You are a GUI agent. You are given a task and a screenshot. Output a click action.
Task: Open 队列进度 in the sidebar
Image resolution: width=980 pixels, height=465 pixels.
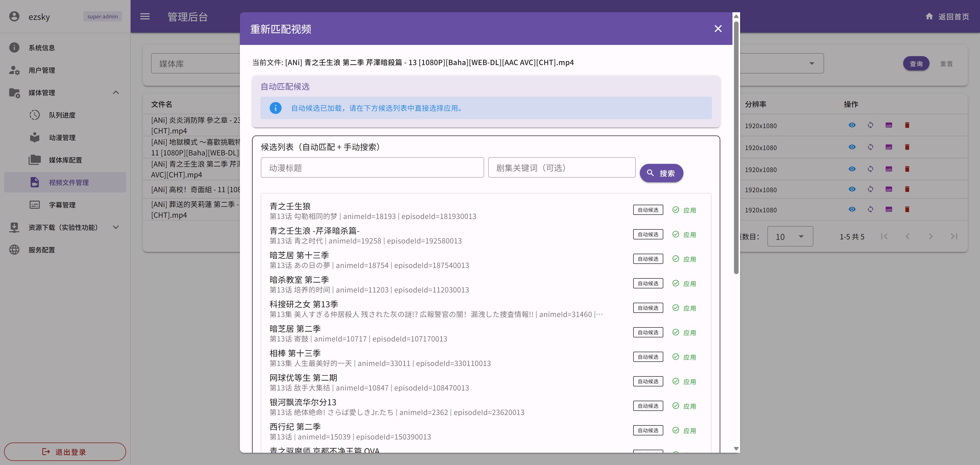click(62, 115)
